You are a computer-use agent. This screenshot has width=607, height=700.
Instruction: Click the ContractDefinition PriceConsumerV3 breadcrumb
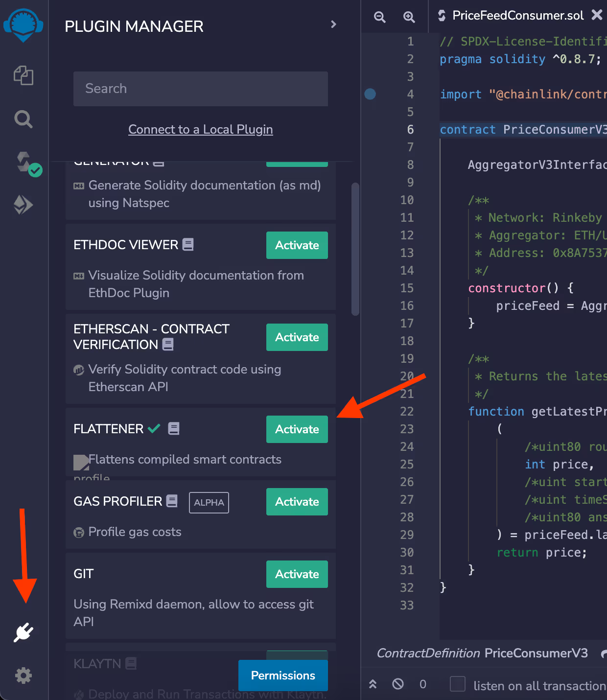point(482,653)
